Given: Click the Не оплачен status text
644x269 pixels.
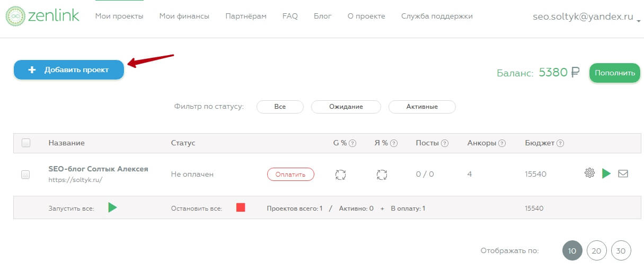Looking at the screenshot, I should (x=192, y=174).
